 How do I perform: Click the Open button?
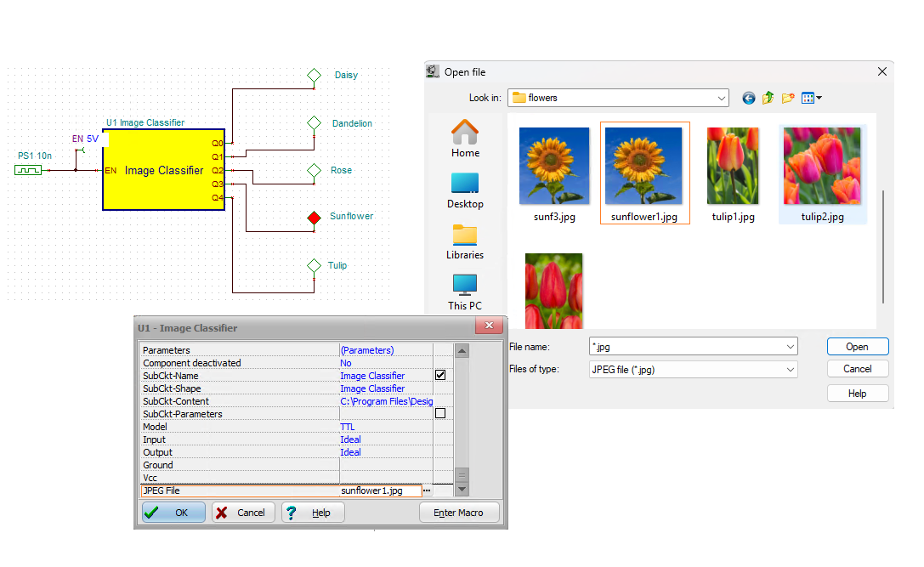857,346
